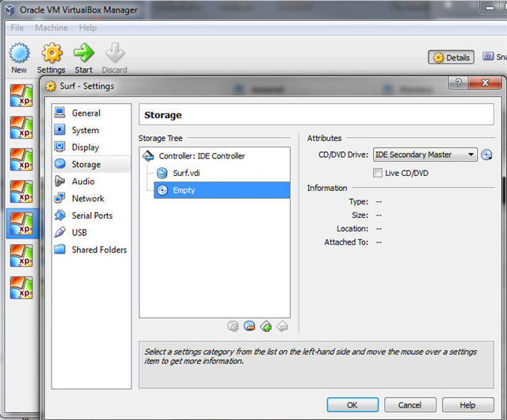Click the Help button in Settings dialog
Screen dimensions: 507x420
468,405
